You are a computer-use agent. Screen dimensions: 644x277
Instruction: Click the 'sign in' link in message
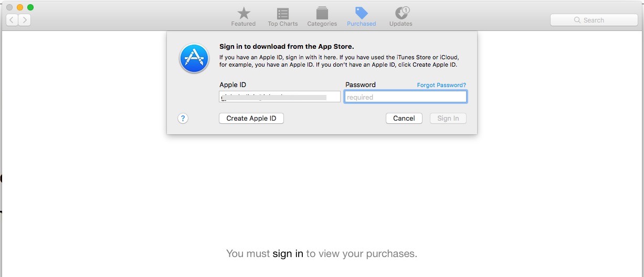pos(288,253)
